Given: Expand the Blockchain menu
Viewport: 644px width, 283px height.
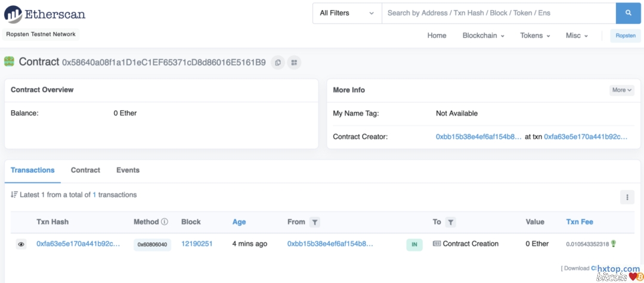Looking at the screenshot, I should coord(483,36).
